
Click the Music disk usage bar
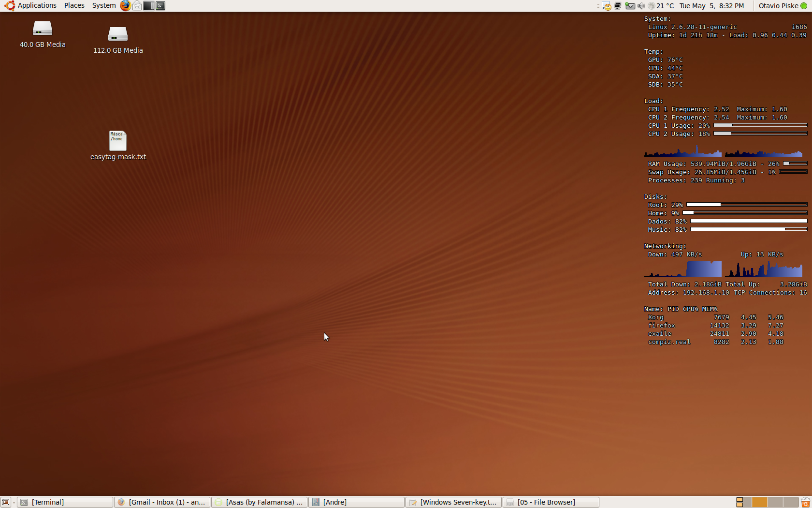(749, 229)
